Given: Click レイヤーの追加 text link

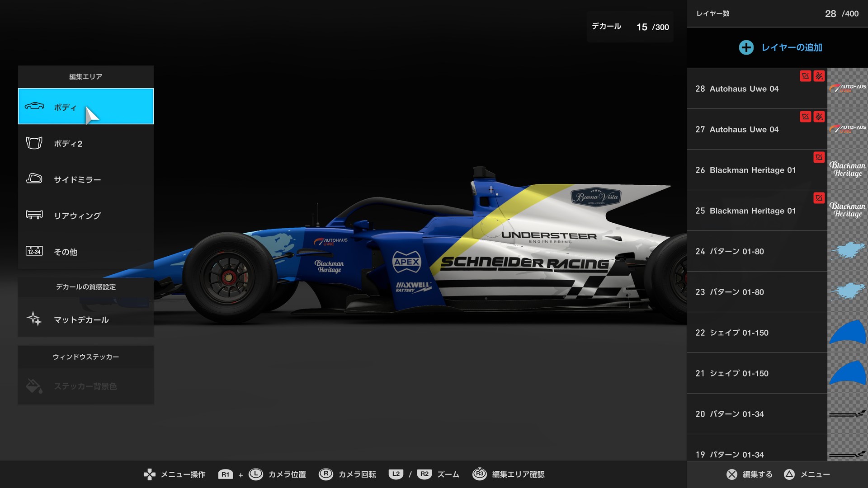Looking at the screenshot, I should coord(792,47).
